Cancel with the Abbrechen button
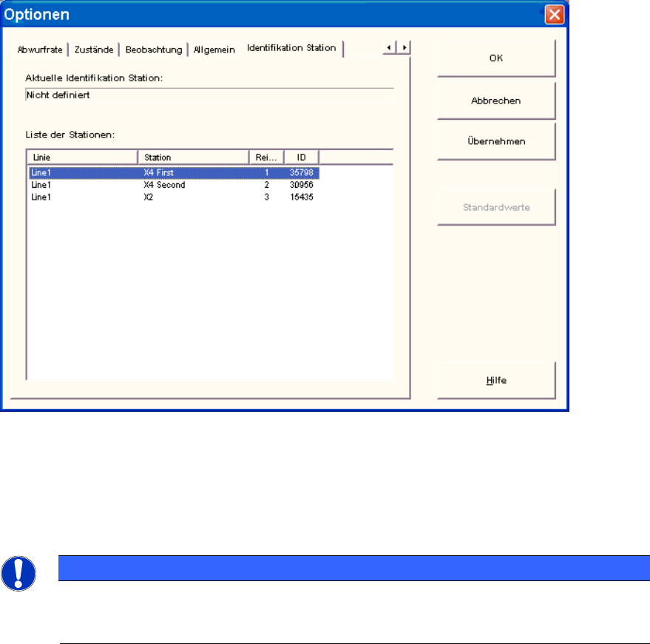This screenshot has width=650, height=644. click(x=496, y=101)
